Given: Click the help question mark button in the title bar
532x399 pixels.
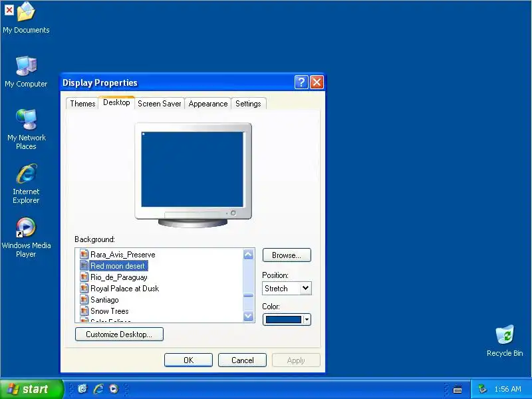Looking at the screenshot, I should click(301, 82).
